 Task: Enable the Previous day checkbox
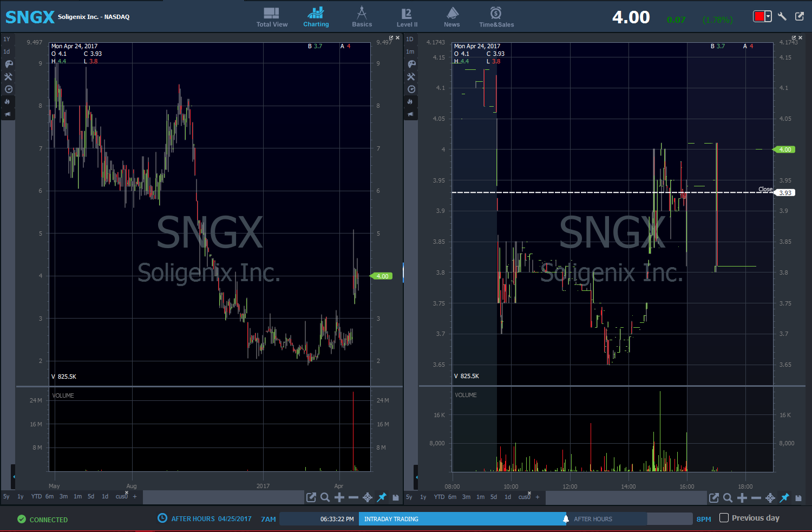[x=724, y=518]
